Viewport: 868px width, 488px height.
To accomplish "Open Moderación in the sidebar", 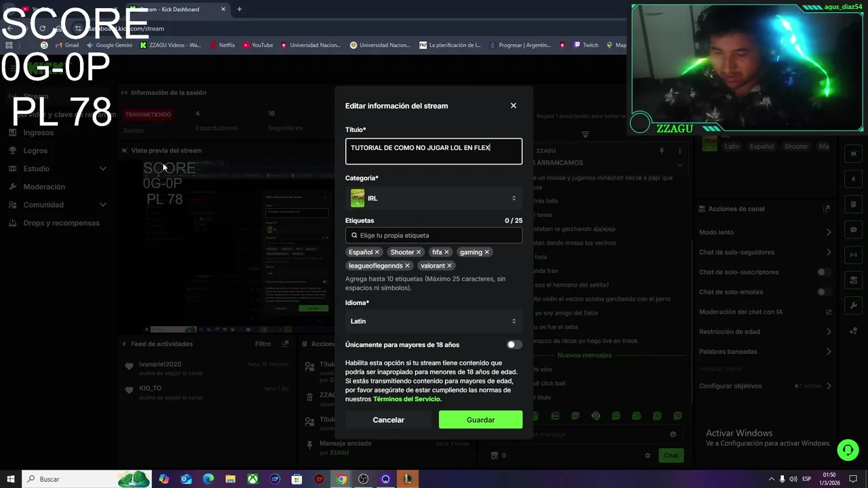I will [44, 186].
